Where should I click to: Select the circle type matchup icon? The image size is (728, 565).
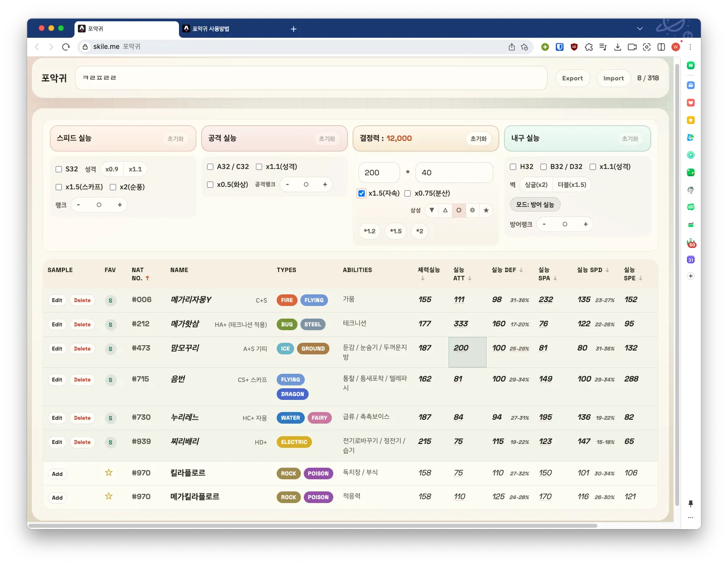click(459, 210)
